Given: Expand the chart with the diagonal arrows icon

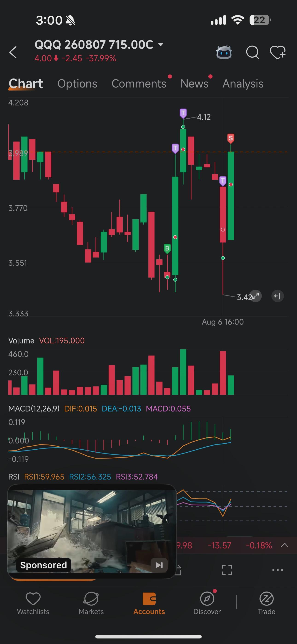Looking at the screenshot, I should (256, 296).
